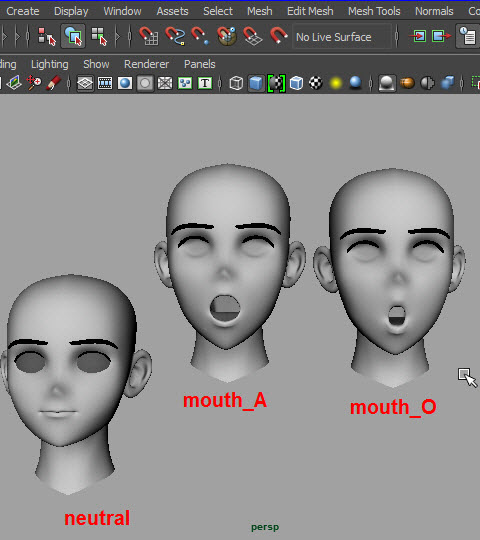Open the Lighting panel menu

[50, 64]
